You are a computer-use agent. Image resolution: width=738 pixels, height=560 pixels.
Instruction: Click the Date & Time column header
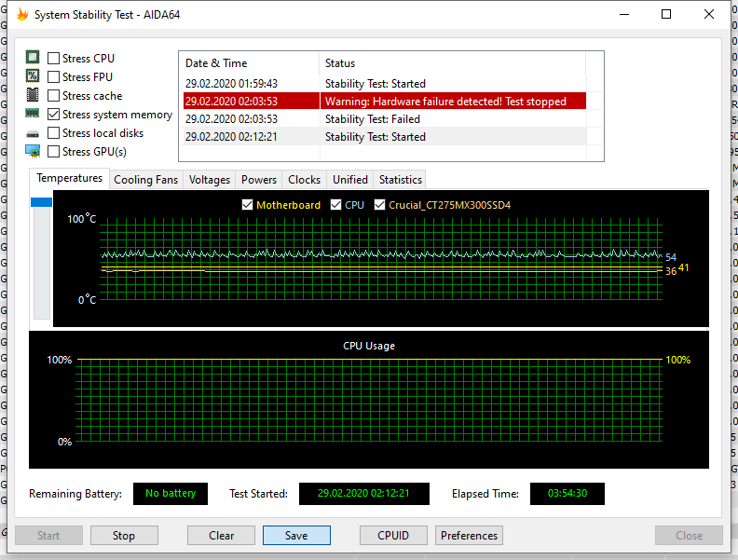(249, 63)
